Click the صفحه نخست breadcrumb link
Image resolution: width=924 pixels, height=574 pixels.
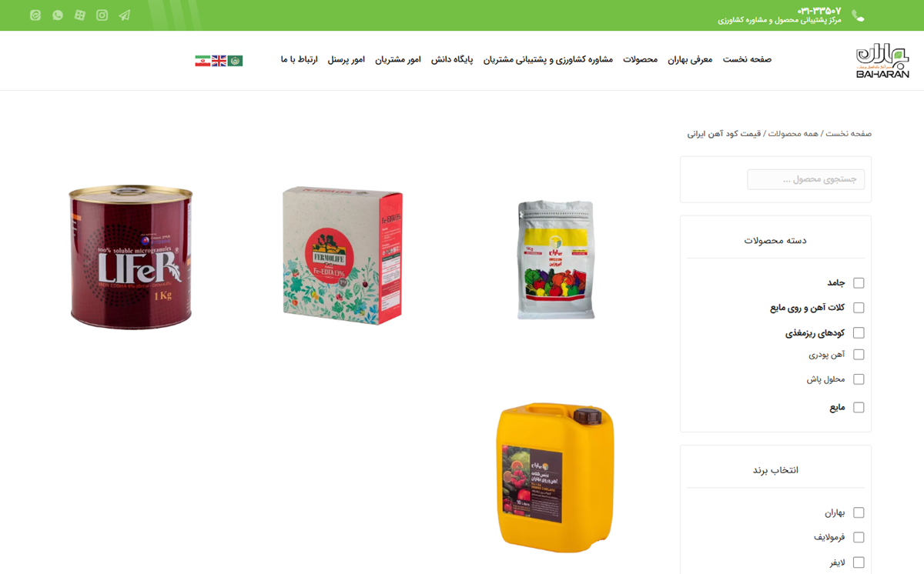[849, 134]
